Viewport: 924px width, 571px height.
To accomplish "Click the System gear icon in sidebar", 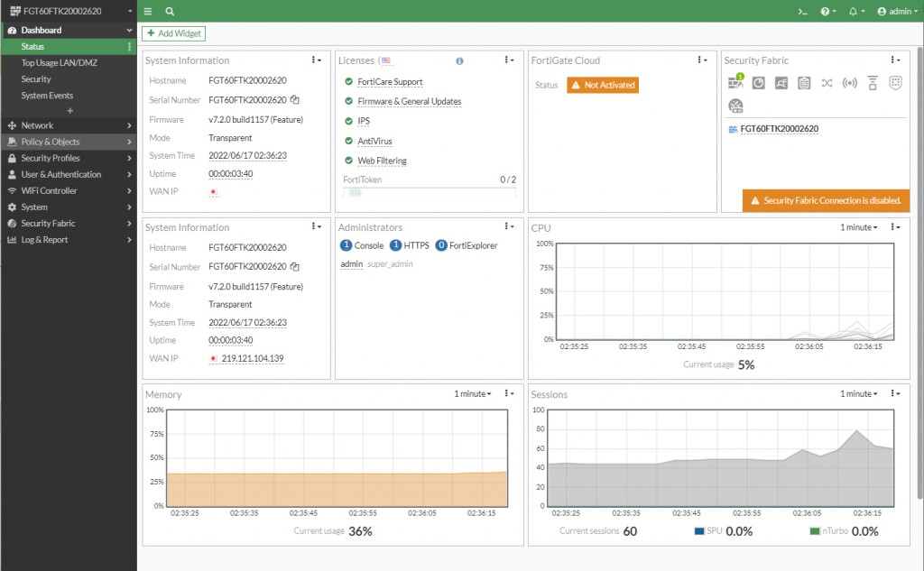I will tap(12, 207).
